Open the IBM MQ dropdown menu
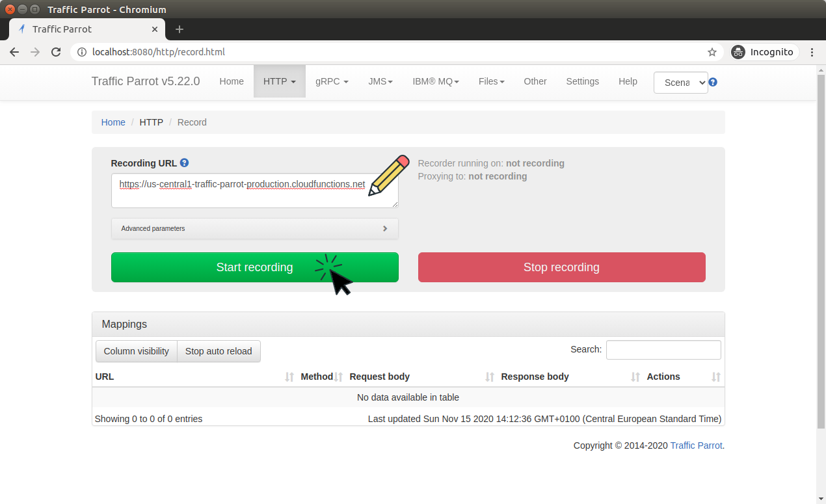 point(436,81)
